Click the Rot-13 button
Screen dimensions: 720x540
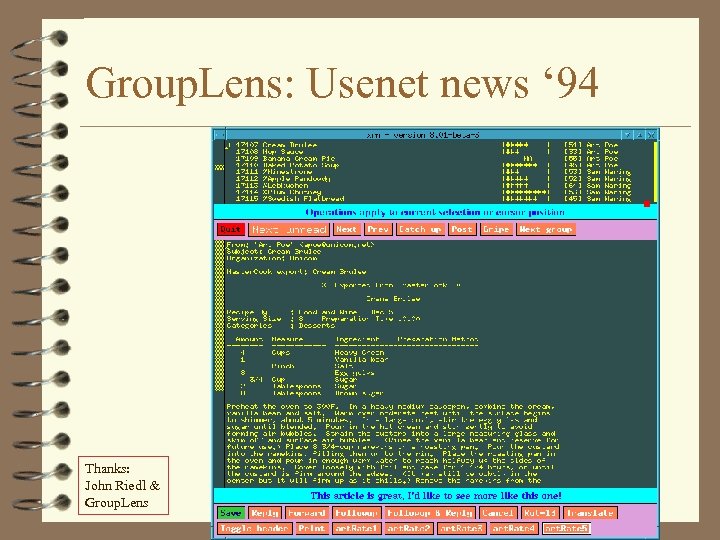click(540, 513)
